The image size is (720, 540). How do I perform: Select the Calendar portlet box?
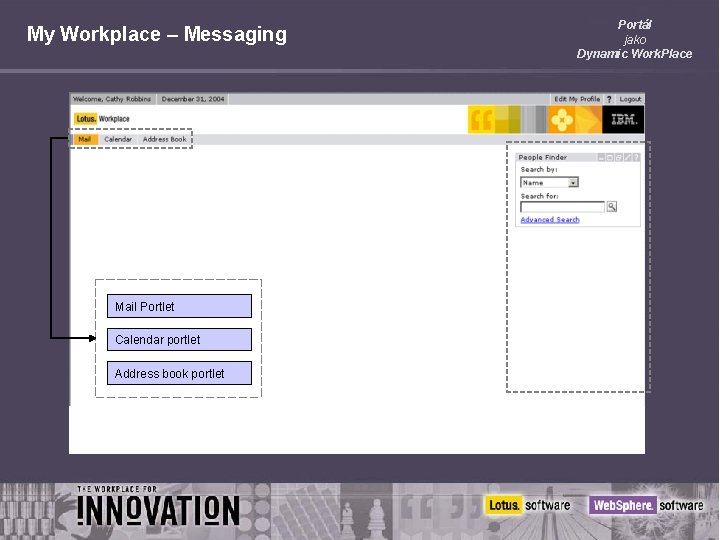coord(179,339)
